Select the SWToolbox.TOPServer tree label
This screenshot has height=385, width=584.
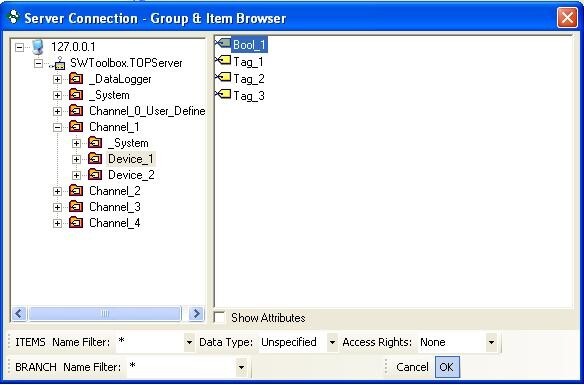click(x=126, y=63)
